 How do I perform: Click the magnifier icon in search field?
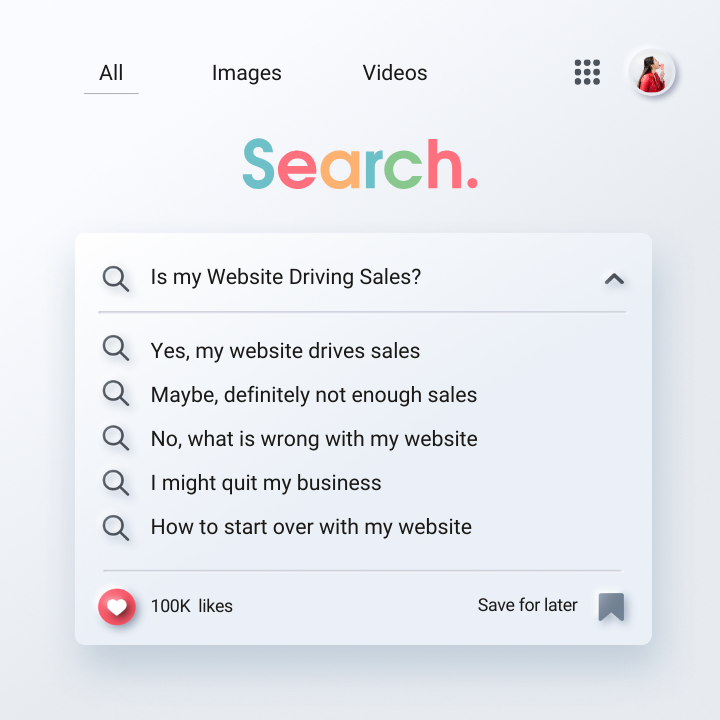tap(116, 278)
